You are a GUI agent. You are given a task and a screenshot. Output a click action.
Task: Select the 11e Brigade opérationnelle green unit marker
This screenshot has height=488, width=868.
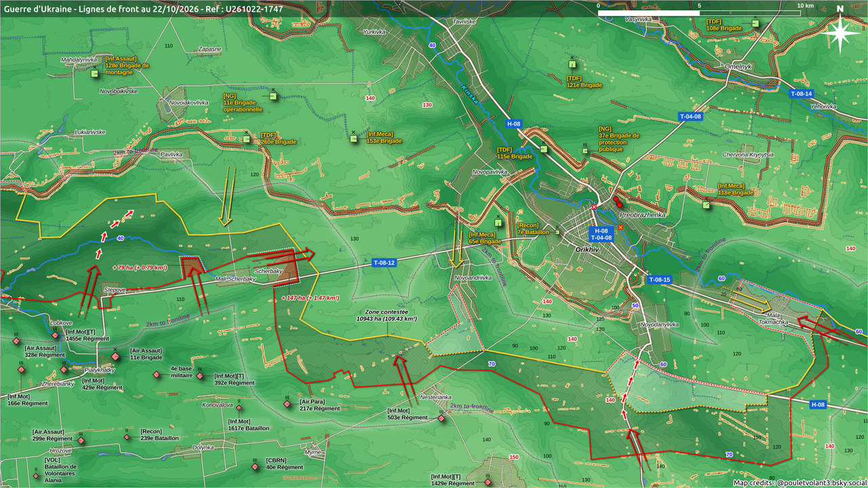coord(273,96)
